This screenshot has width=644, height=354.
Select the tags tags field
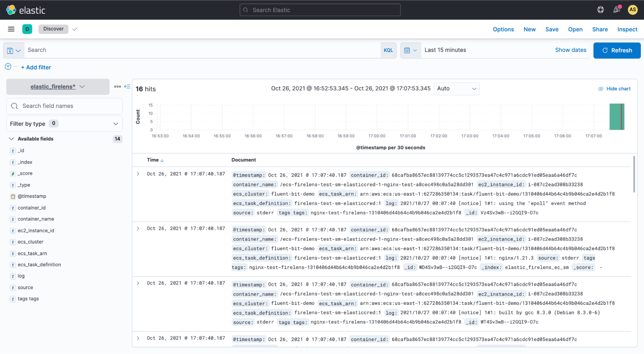[28, 299]
